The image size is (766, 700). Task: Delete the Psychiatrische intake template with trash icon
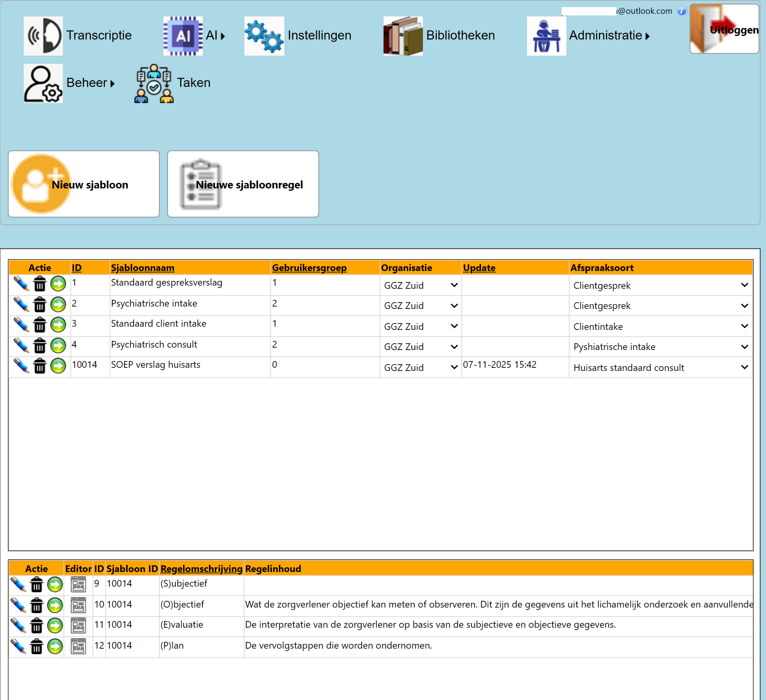40,305
